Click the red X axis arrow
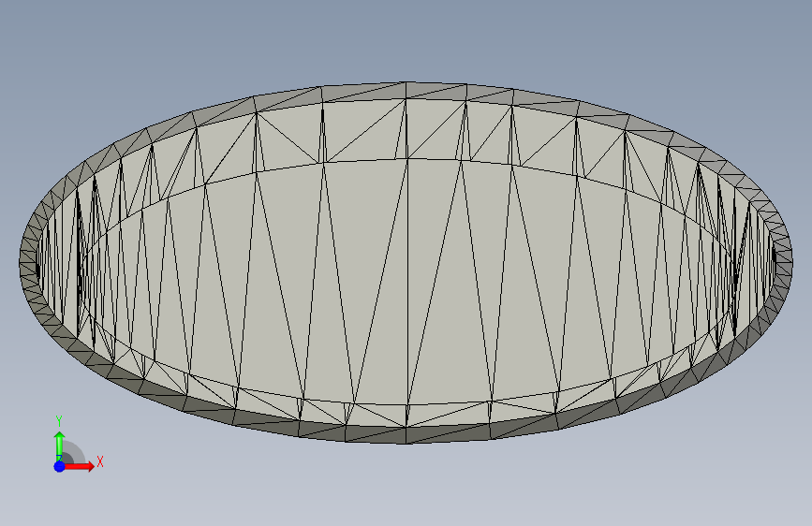This screenshot has height=526, width=812. [x=79, y=466]
